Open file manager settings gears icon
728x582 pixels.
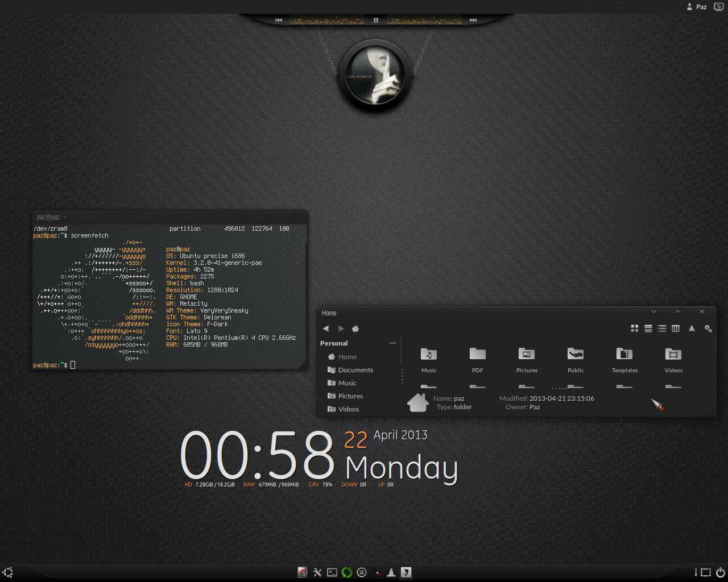[x=708, y=329]
